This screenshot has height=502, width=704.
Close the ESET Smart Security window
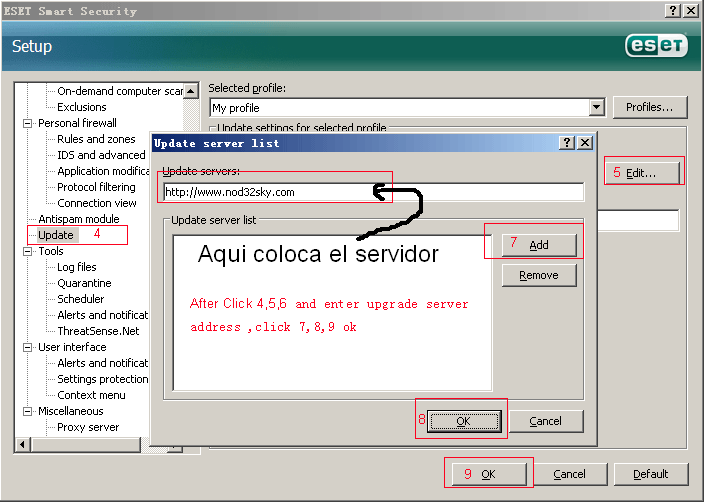691,11
